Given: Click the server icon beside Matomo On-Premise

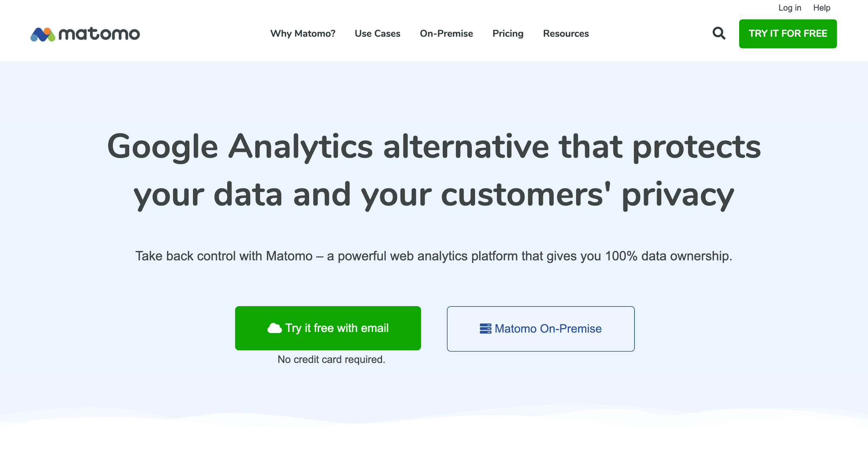Looking at the screenshot, I should 485,329.
